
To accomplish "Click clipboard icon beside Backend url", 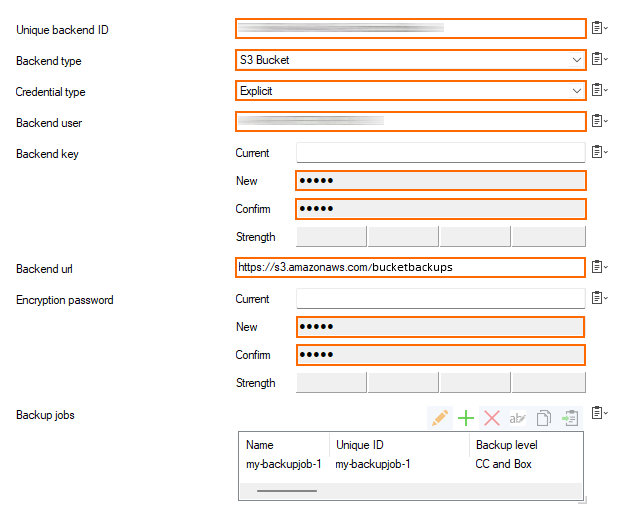I will pos(599,267).
